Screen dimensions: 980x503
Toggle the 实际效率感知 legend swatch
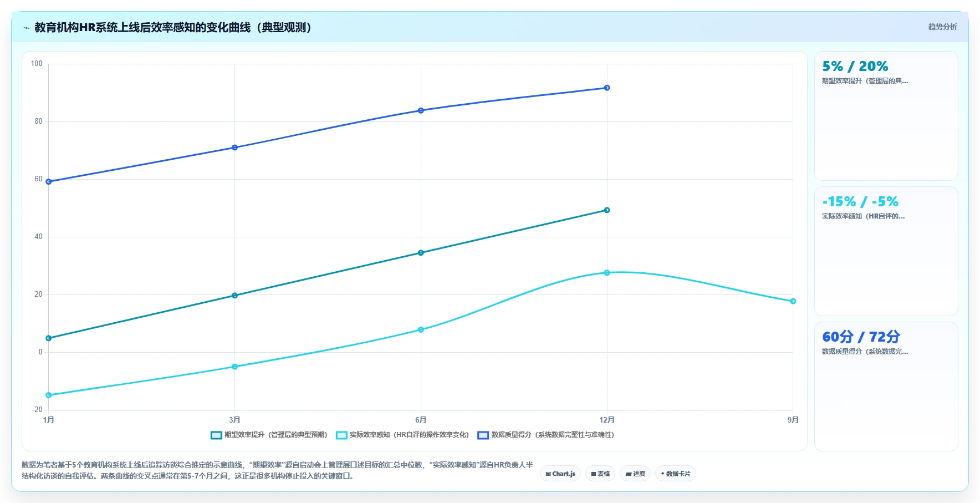click(x=341, y=435)
